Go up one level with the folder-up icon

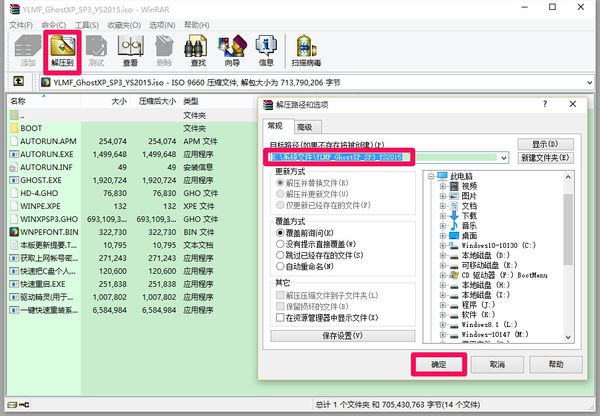[x=18, y=81]
